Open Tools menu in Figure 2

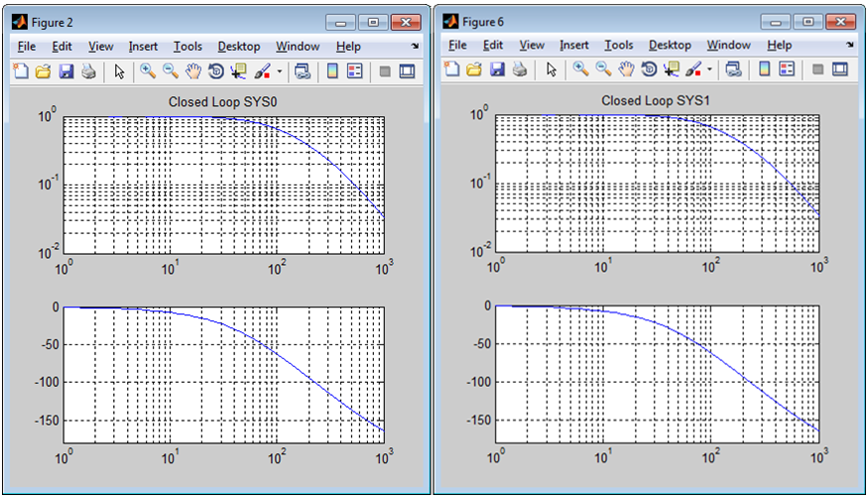pos(187,47)
